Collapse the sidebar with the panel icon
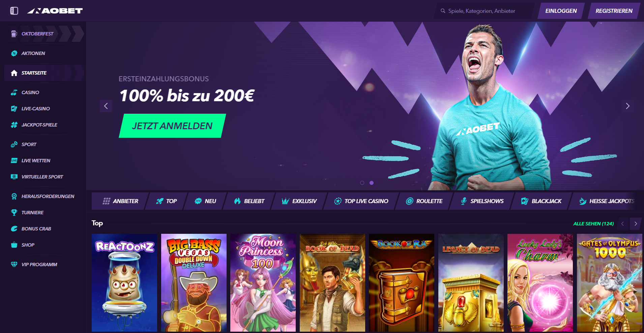Image resolution: width=644 pixels, height=333 pixels. click(x=14, y=11)
